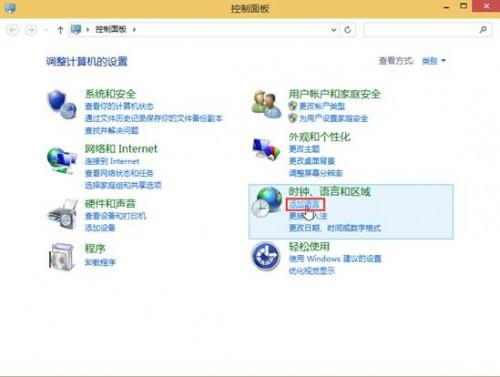Screen dimensions: 500x377
Task: Go up one level with up arrow
Action: pyautogui.click(x=60, y=30)
